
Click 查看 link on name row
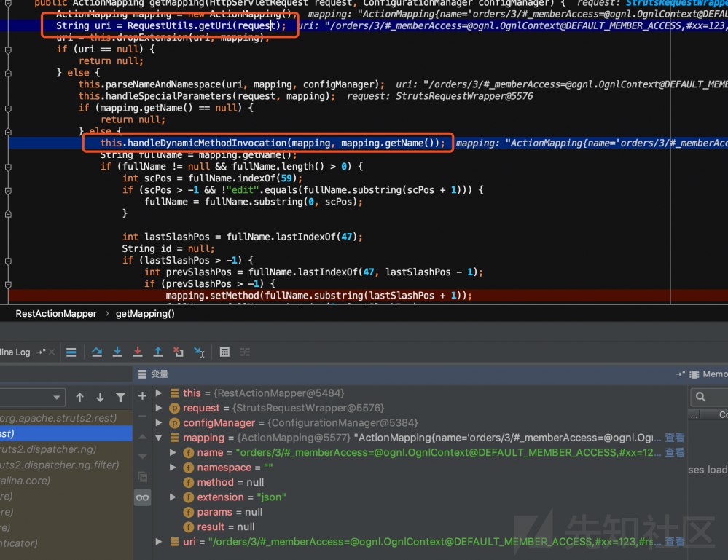(x=674, y=452)
